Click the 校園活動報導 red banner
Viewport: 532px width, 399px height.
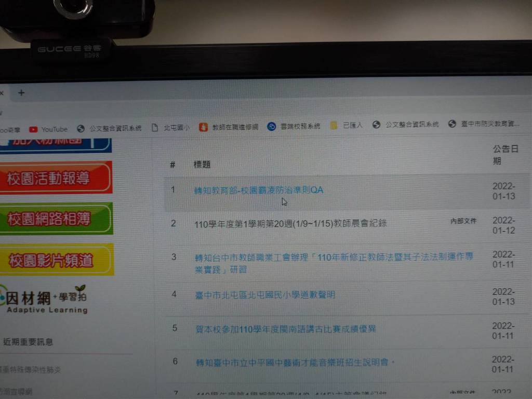pyautogui.click(x=56, y=178)
